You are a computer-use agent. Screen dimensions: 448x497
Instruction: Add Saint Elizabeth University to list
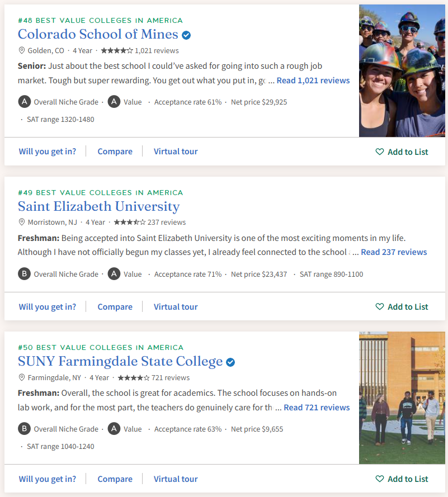(402, 306)
